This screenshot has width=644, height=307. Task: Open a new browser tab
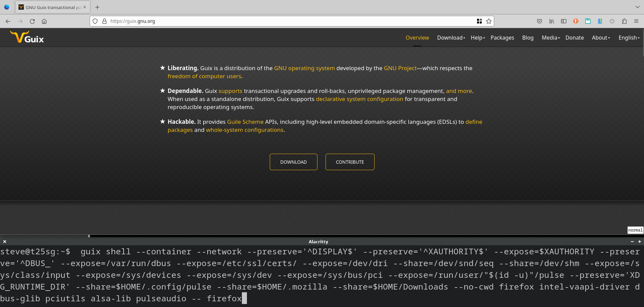[x=97, y=7]
